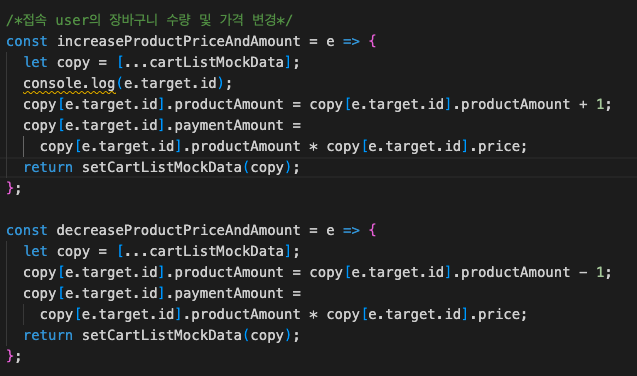Image resolution: width=637 pixels, height=376 pixels.
Task: Place cursor on the '- 1' decrement expression
Action: (591, 272)
